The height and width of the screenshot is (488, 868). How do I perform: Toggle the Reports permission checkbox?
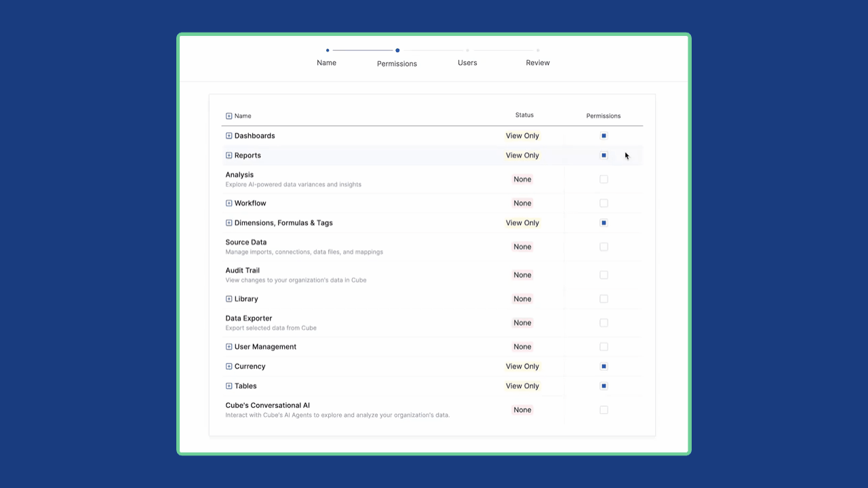604,155
